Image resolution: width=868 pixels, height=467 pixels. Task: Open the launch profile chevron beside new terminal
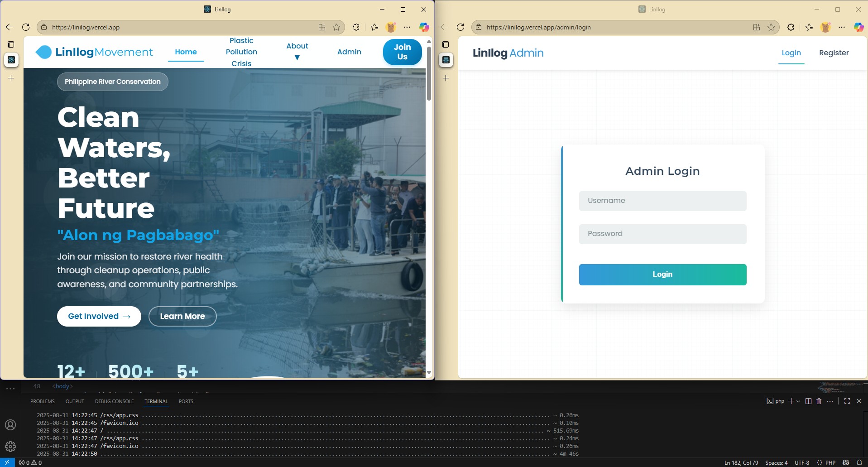pyautogui.click(x=798, y=401)
